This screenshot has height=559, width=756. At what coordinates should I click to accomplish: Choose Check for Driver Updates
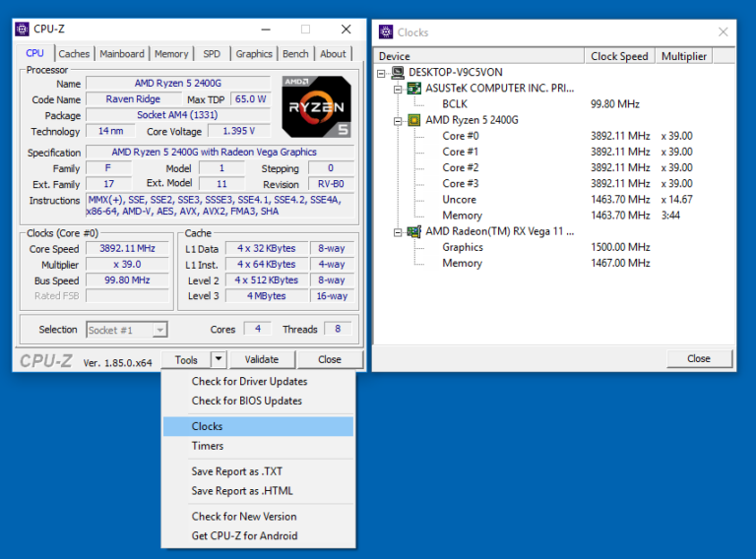pos(259,381)
